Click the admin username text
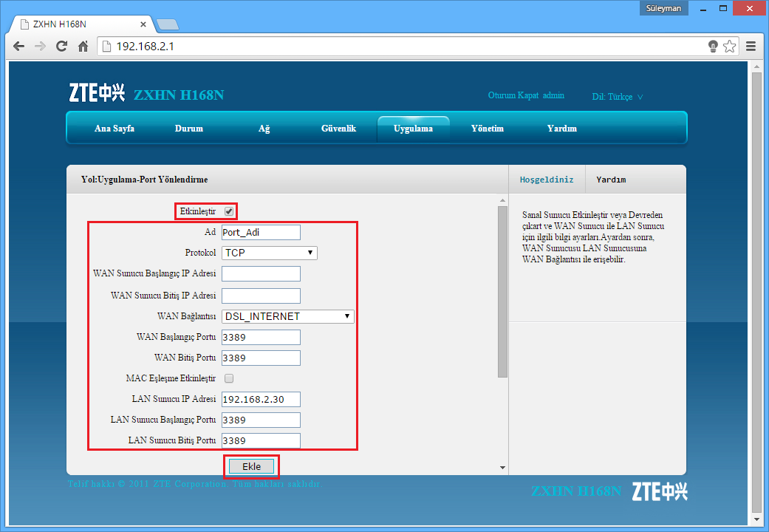 pyautogui.click(x=554, y=95)
